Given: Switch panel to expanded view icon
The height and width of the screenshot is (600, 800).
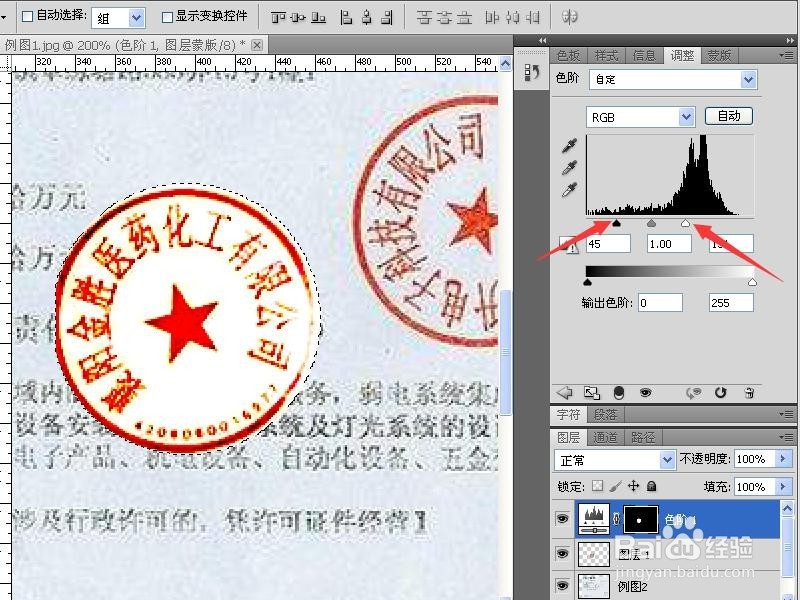Looking at the screenshot, I should 592,392.
